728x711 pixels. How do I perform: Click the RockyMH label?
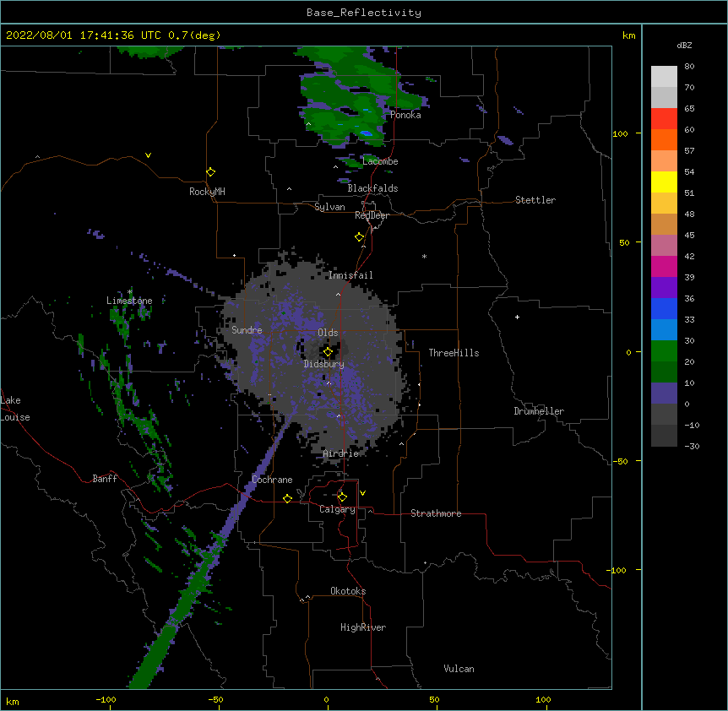tap(207, 192)
